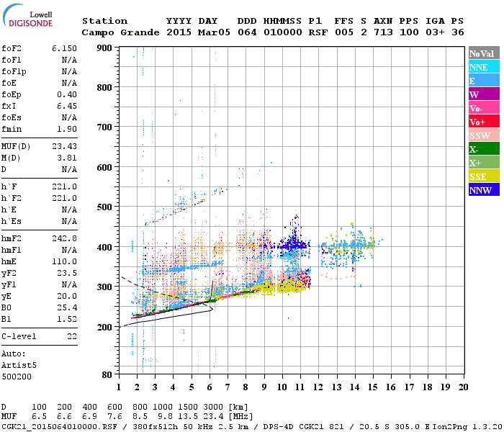Select the NoVal gray legend swatch

484,53
